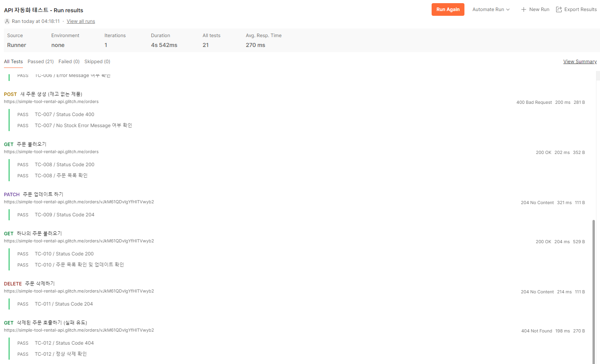Click the Duration value 4s 542ms
Screen dimensions: 600x364
(164, 45)
